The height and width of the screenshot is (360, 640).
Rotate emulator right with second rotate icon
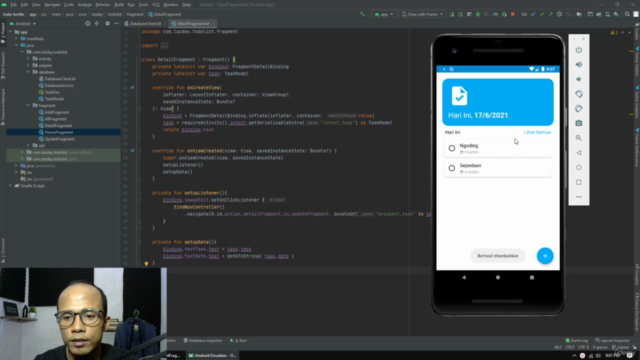click(579, 109)
